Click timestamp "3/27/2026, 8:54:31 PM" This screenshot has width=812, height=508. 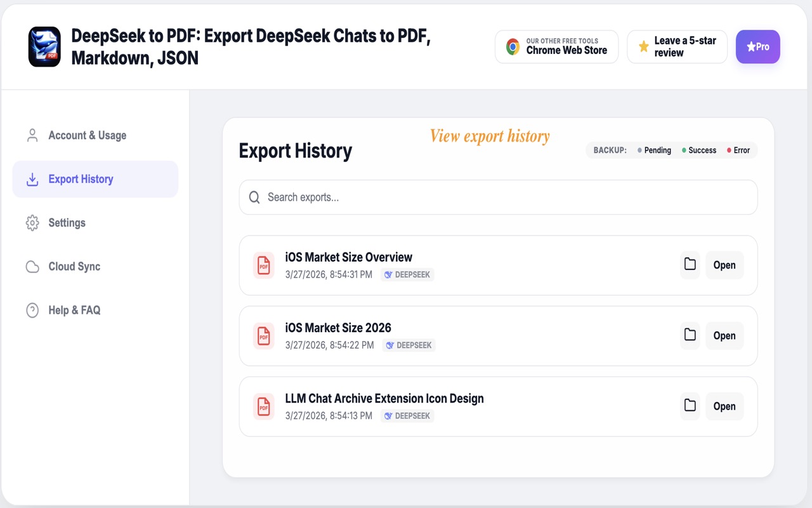pyautogui.click(x=329, y=275)
